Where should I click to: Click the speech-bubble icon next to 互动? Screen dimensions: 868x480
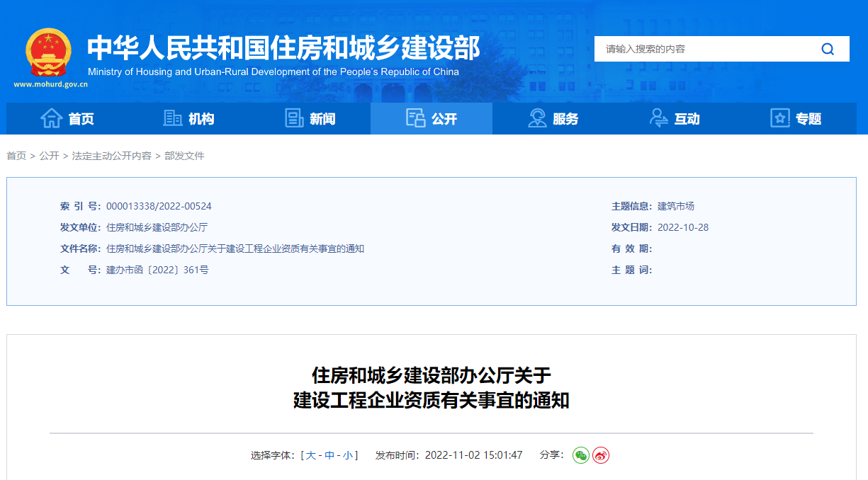pos(658,118)
